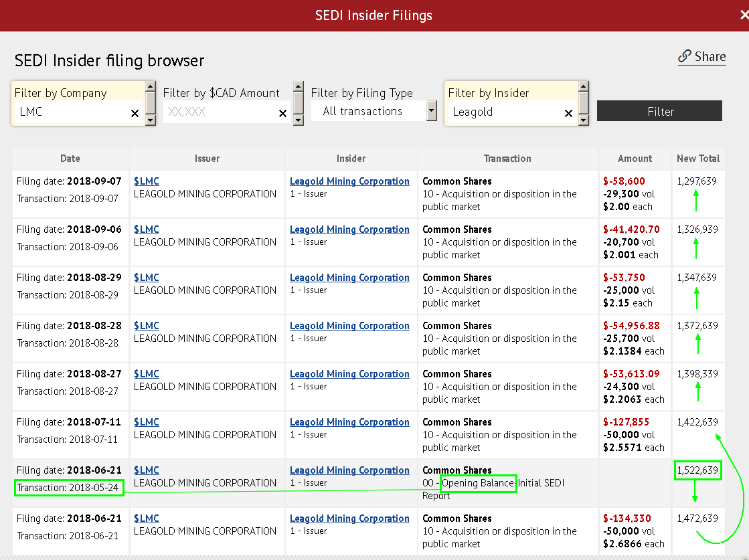This screenshot has height=560, width=749.
Task: Open $LMC link in 2018-09-07 row
Action: (x=146, y=181)
